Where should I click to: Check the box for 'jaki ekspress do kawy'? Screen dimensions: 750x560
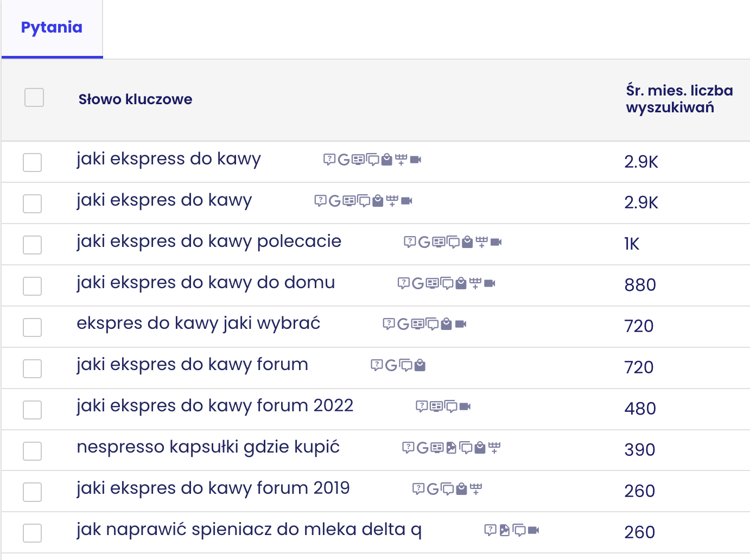(x=33, y=162)
